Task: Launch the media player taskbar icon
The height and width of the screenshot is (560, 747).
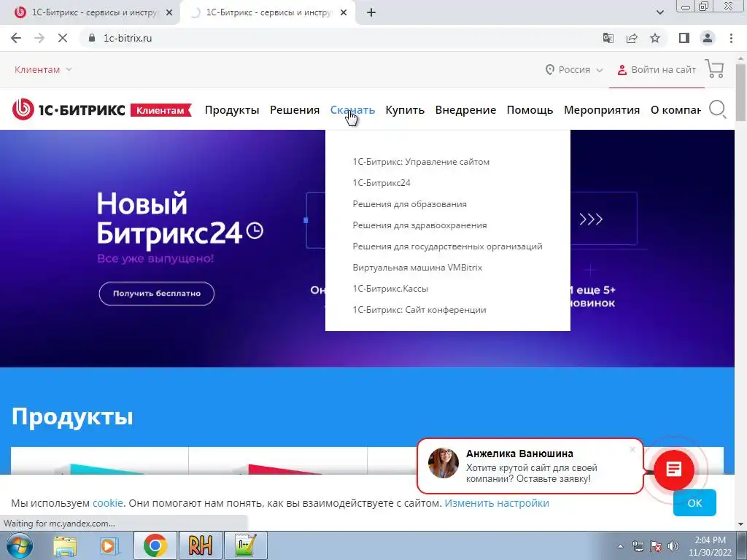Action: click(x=109, y=545)
